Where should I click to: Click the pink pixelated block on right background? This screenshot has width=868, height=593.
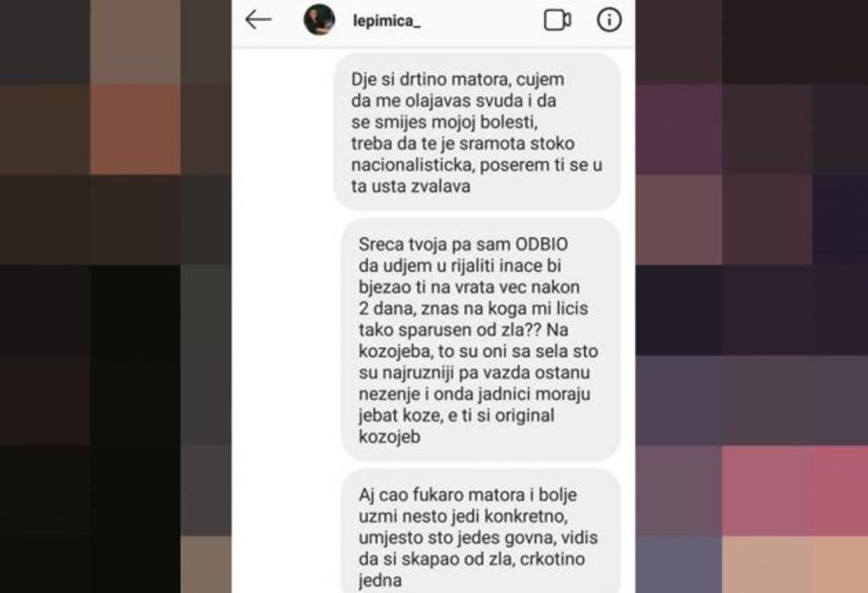point(794,490)
